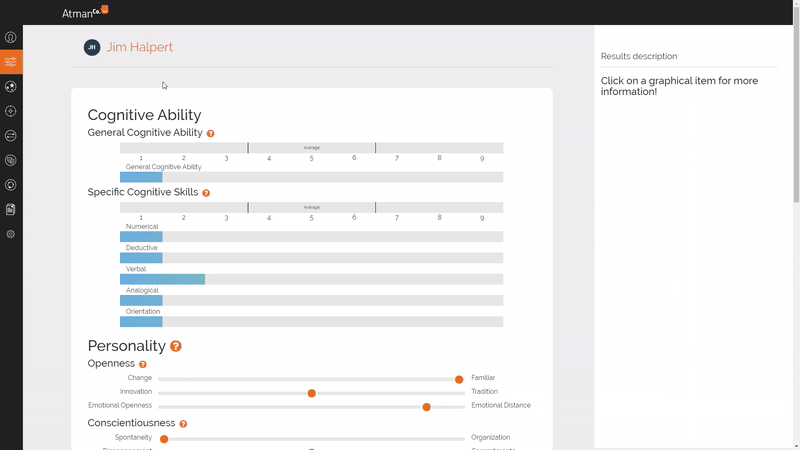Open the overlapping circles sidebar icon
Screen dimensions: 800x450
pyautogui.click(x=11, y=160)
